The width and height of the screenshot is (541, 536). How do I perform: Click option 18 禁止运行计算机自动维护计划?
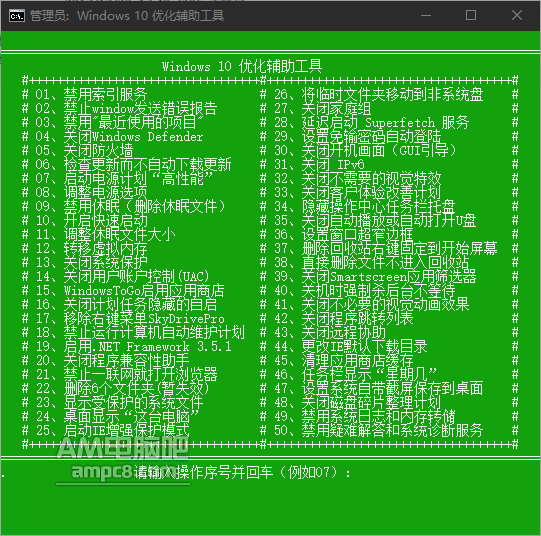click(140, 332)
